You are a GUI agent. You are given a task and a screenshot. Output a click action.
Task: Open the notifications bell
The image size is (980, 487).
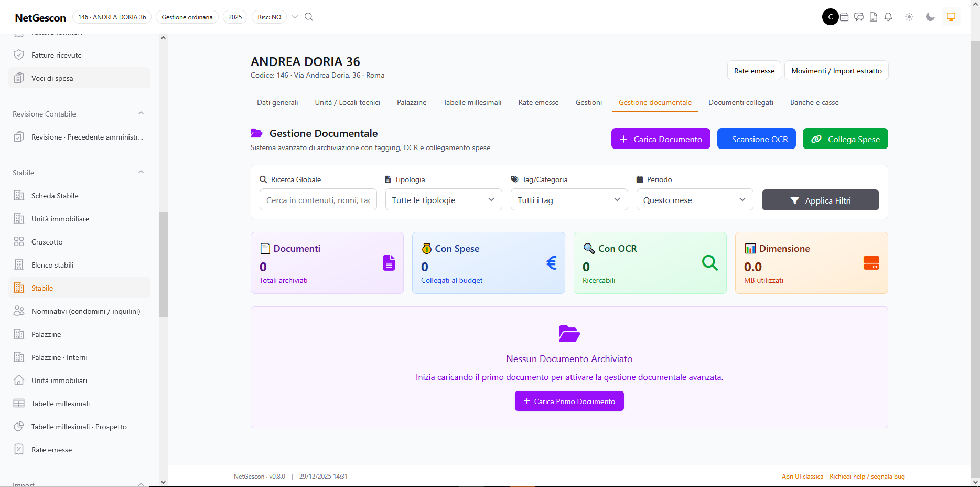pyautogui.click(x=888, y=17)
